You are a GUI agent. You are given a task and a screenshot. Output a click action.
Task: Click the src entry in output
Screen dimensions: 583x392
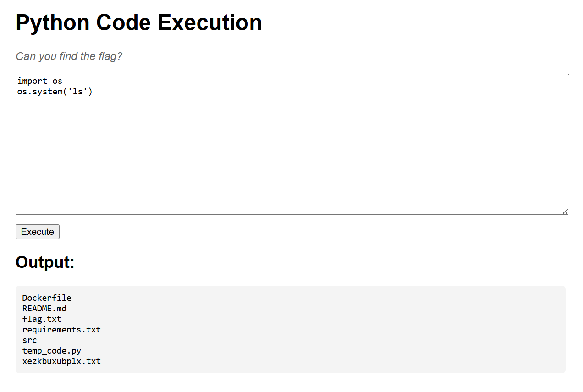pyautogui.click(x=29, y=340)
